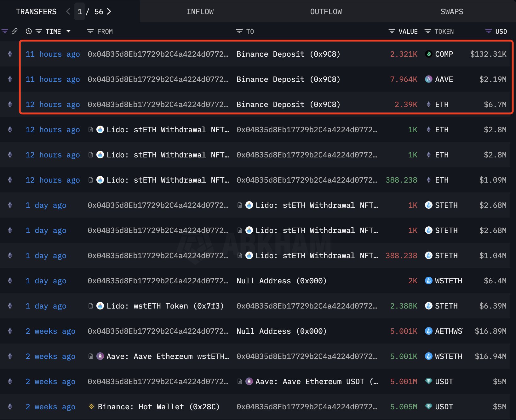Click the contract icon beside Lido: wstETH Token
Viewport: 516px width, 420px height.
91,306
